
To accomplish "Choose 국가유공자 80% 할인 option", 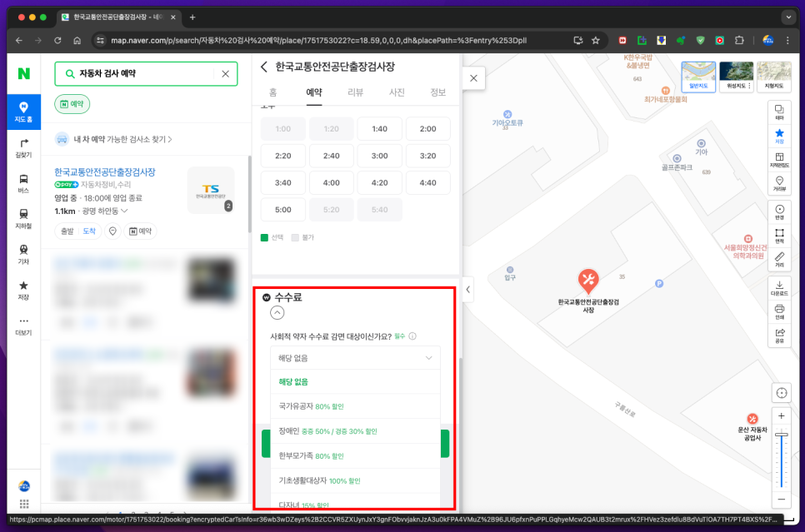I will 355,406.
